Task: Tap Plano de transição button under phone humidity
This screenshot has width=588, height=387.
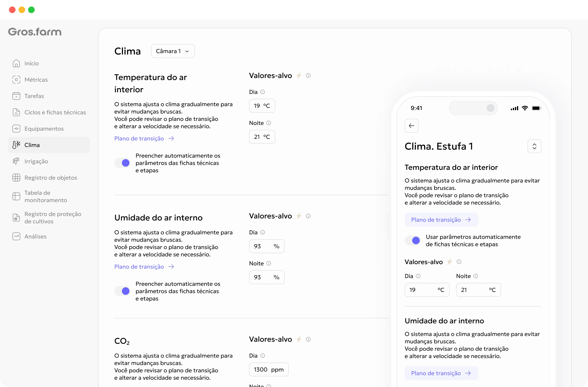Action: click(x=441, y=373)
